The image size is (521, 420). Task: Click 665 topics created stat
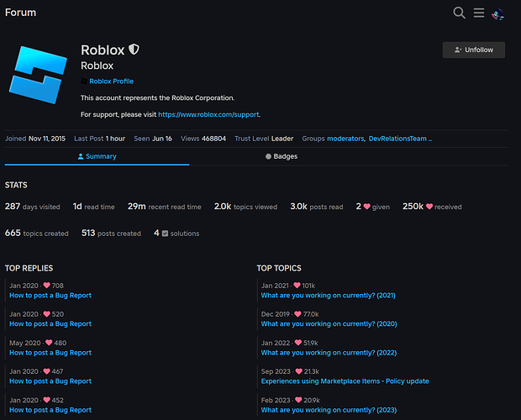[36, 233]
